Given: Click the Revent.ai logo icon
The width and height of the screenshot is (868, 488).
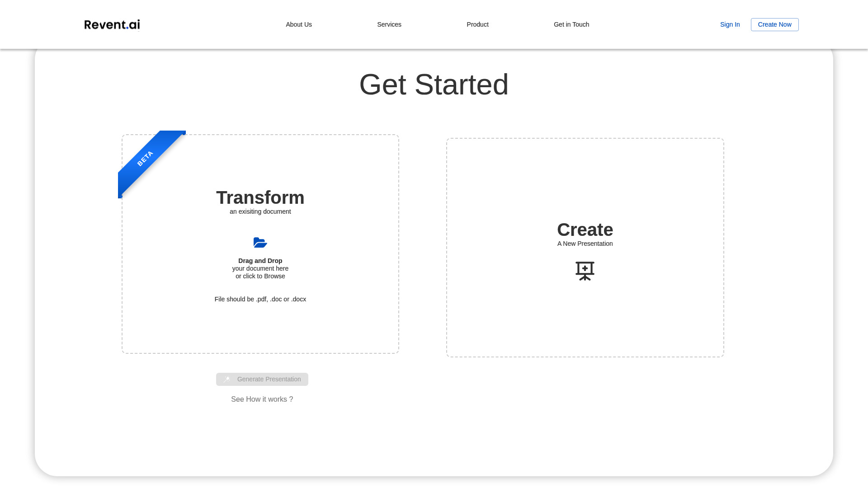Looking at the screenshot, I should [x=112, y=24].
